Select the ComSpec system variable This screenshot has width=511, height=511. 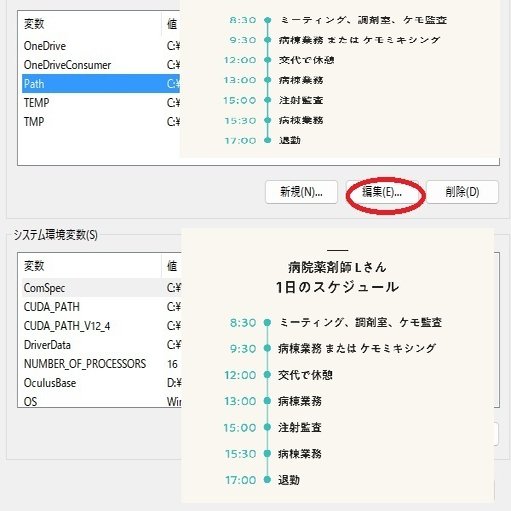click(x=102, y=288)
